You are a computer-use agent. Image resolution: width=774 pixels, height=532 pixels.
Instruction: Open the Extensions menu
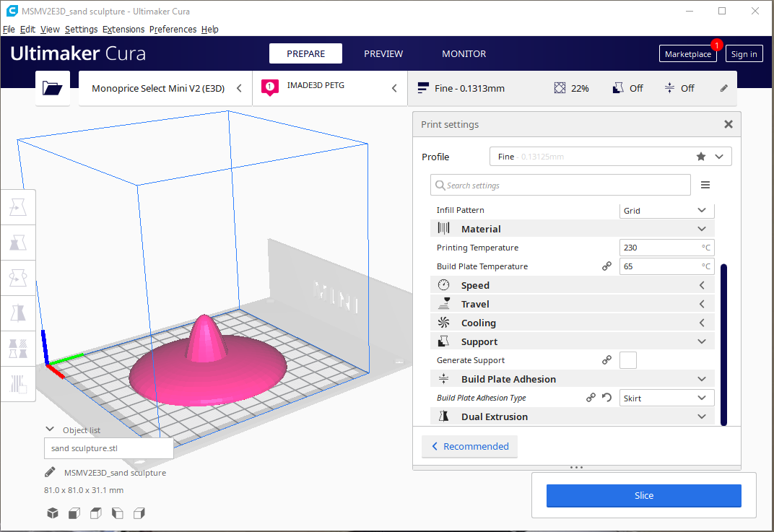pos(123,29)
